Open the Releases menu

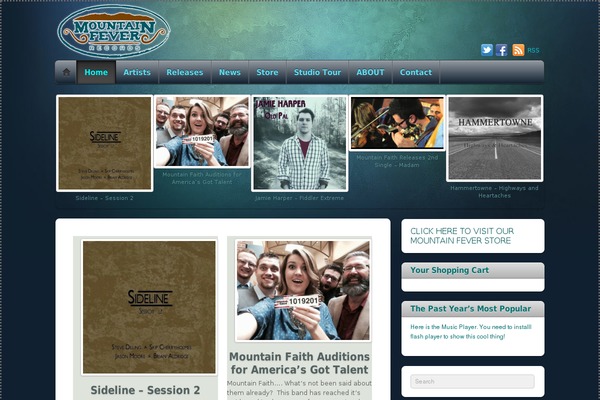point(184,72)
